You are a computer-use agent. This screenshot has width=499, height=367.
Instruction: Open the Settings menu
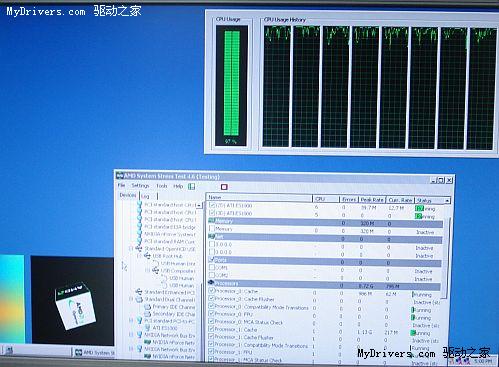coord(140,186)
